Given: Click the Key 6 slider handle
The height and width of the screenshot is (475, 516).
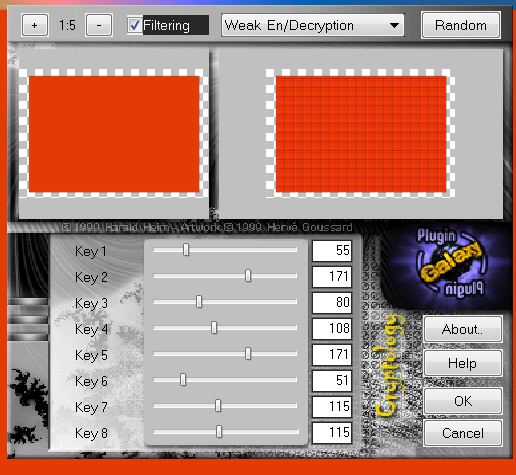Looking at the screenshot, I should pyautogui.click(x=183, y=380).
